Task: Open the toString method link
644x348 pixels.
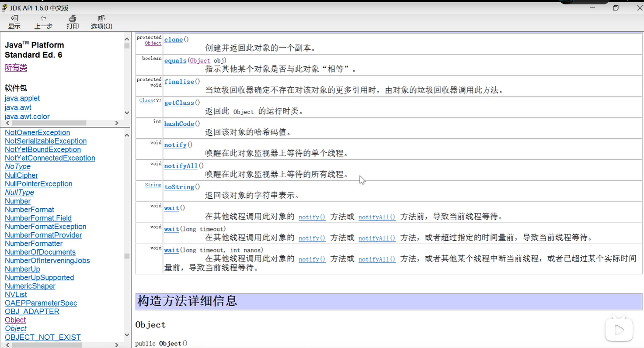Action: click(179, 187)
